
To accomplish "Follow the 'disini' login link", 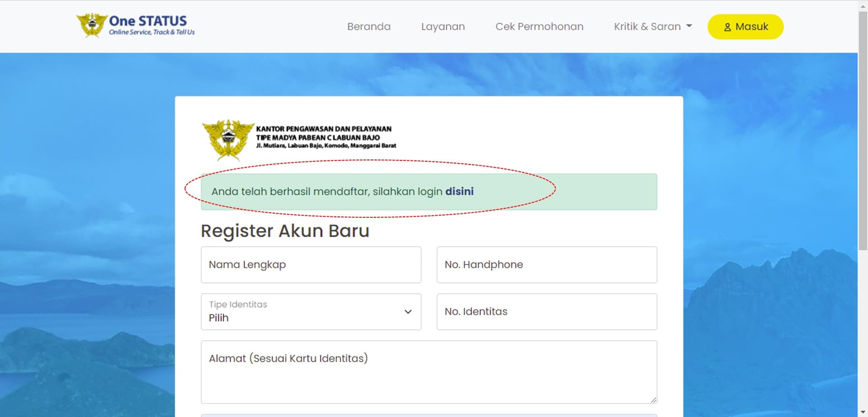I will (459, 192).
